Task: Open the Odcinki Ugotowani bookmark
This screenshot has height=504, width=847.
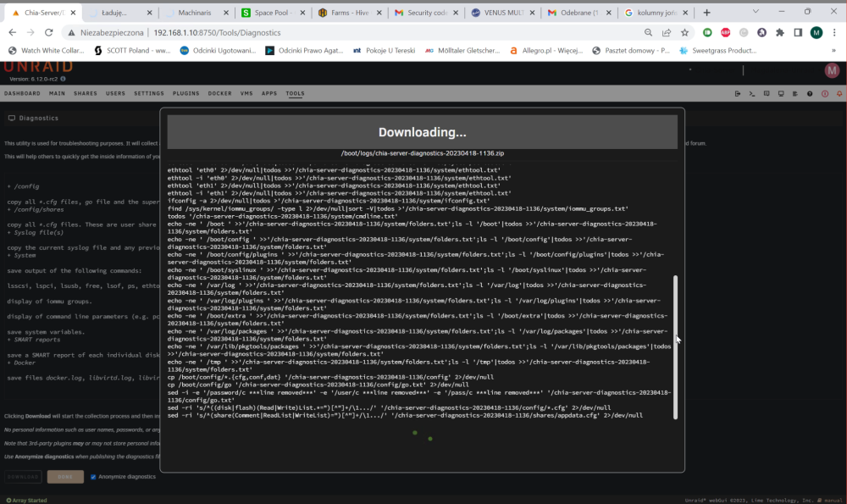Action: click(218, 50)
